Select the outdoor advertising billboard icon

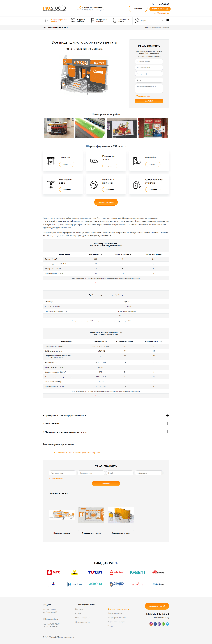coord(73,21)
